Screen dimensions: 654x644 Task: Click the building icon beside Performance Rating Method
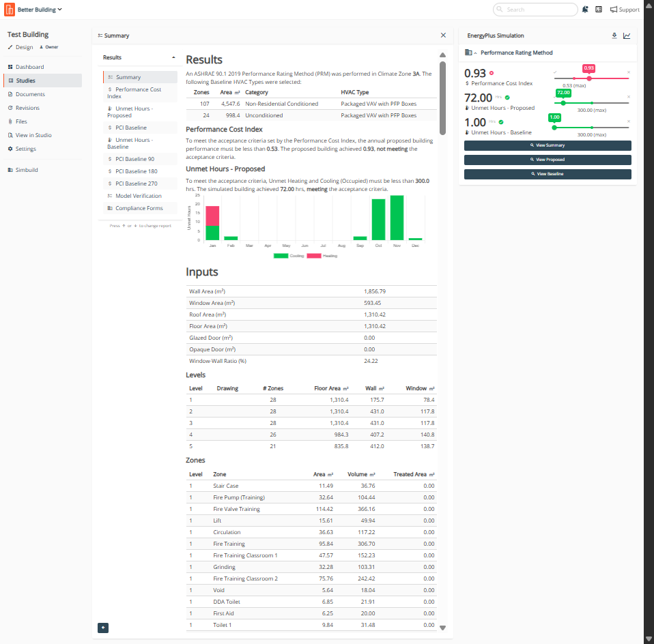click(x=468, y=53)
